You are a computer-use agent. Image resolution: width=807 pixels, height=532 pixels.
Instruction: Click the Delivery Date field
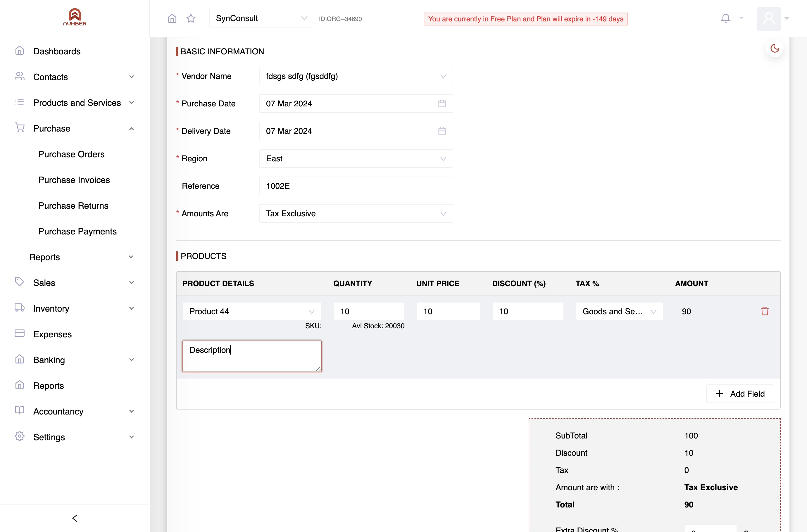[x=356, y=131]
